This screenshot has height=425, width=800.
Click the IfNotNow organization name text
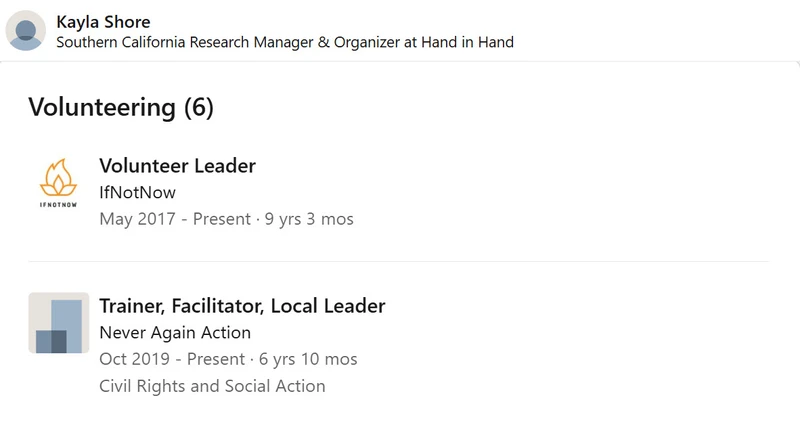click(138, 192)
